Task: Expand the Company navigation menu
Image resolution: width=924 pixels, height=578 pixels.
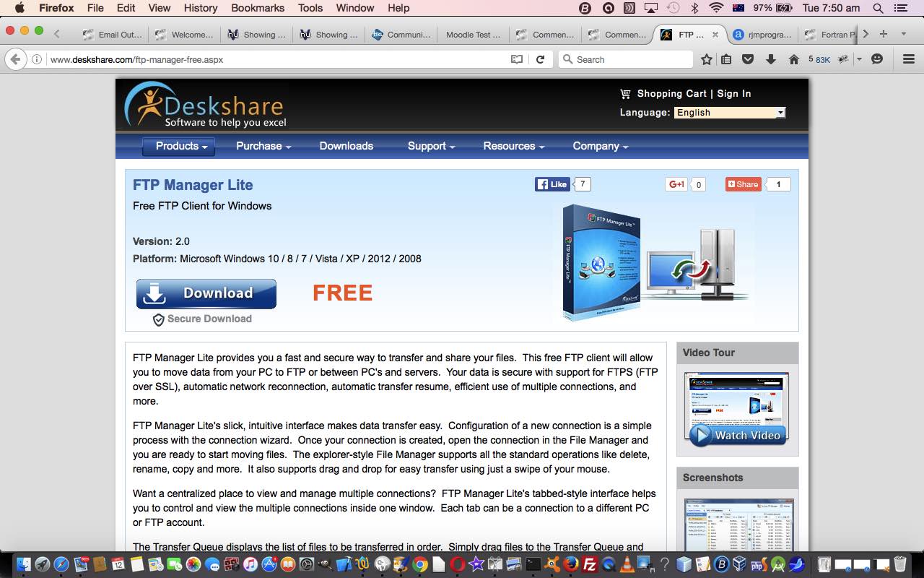Action: click(x=600, y=146)
